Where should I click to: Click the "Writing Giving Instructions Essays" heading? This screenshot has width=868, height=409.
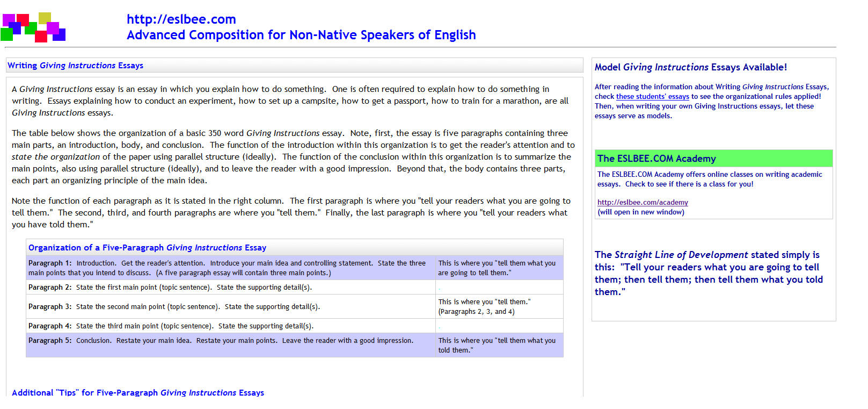point(76,66)
